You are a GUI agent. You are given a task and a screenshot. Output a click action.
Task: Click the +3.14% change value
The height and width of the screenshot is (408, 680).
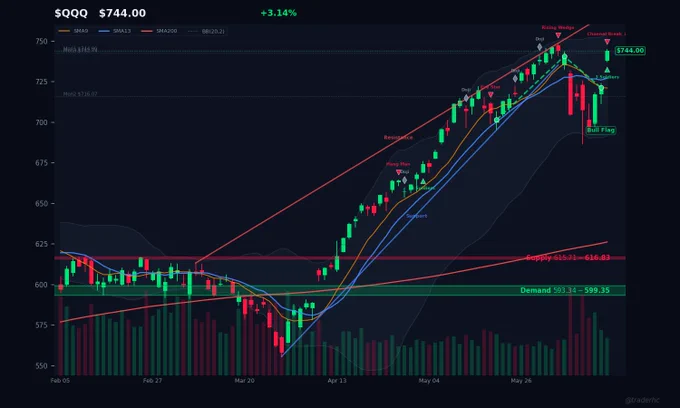coord(278,13)
